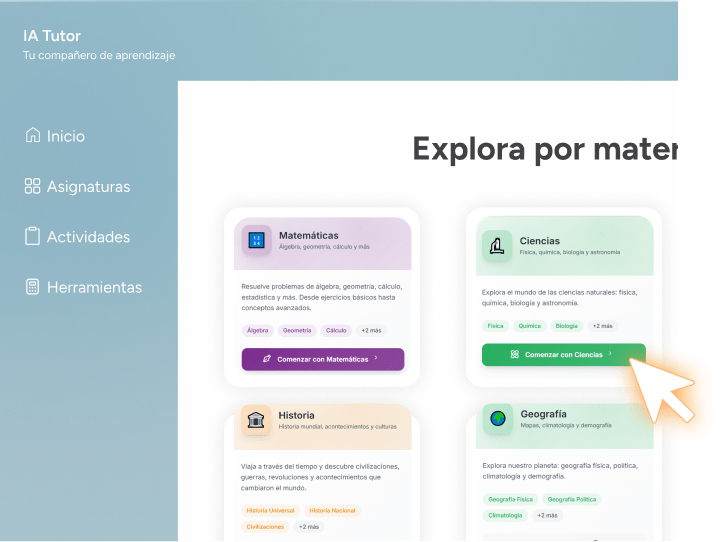Screen dimensions: 720x542
Task: Show the '+2 más' tags in Historia
Action: (308, 527)
